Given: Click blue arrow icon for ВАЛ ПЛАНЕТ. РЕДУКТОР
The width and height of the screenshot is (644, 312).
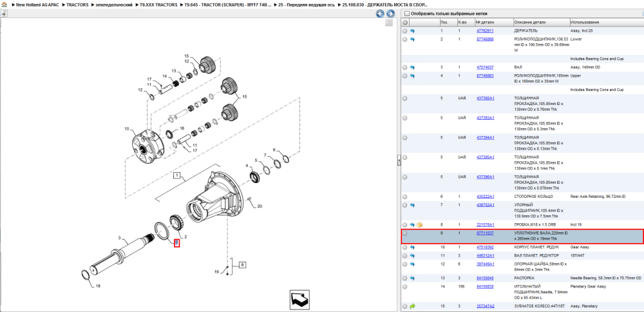Looking at the screenshot, I should 412,256.
